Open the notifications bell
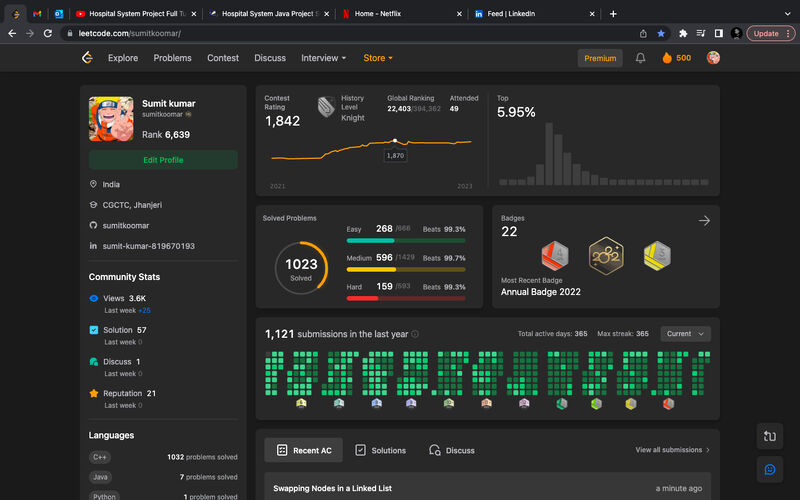This screenshot has height=500, width=800. click(640, 58)
